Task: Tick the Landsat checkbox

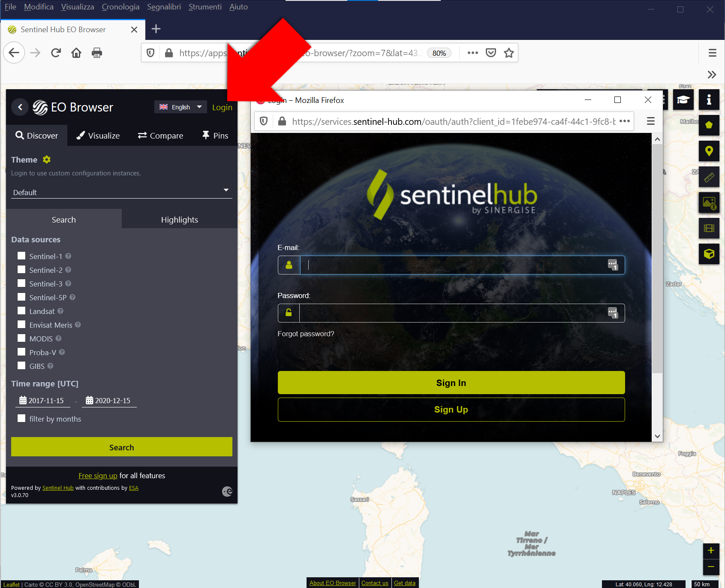Action: 21,311
